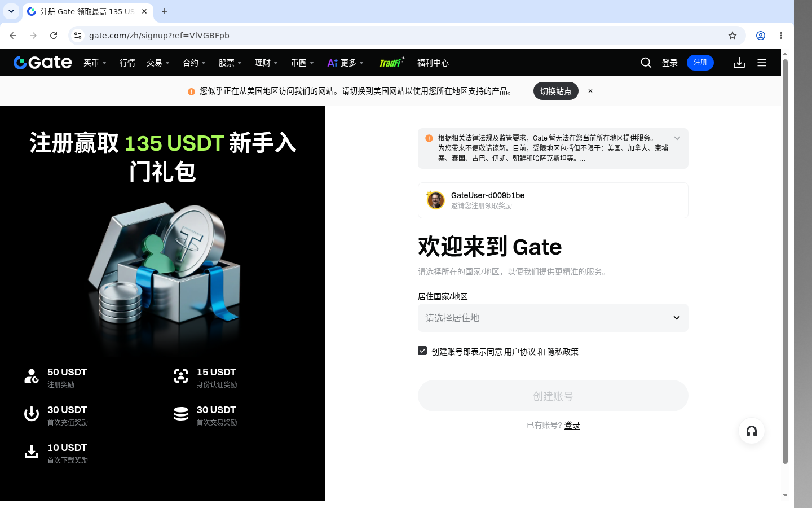The width and height of the screenshot is (812, 508).
Task: Click the blue 注册 button
Action: 700,63
